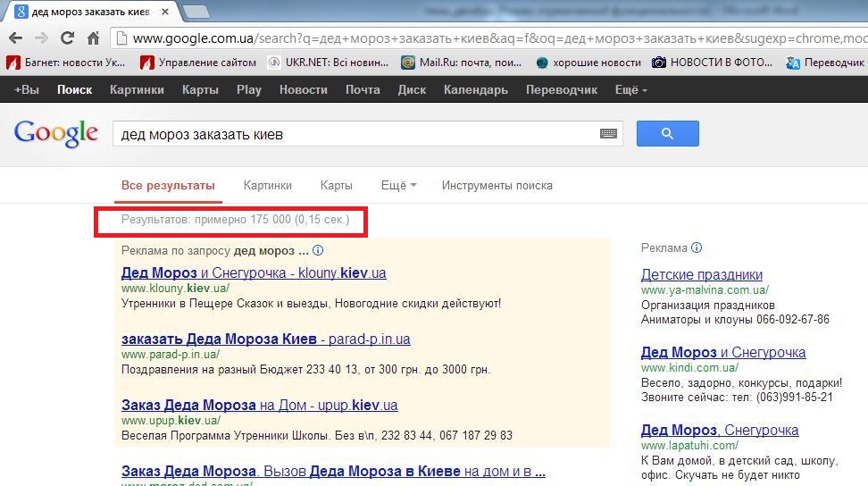Open the on-screen keyboard in search box

(608, 134)
